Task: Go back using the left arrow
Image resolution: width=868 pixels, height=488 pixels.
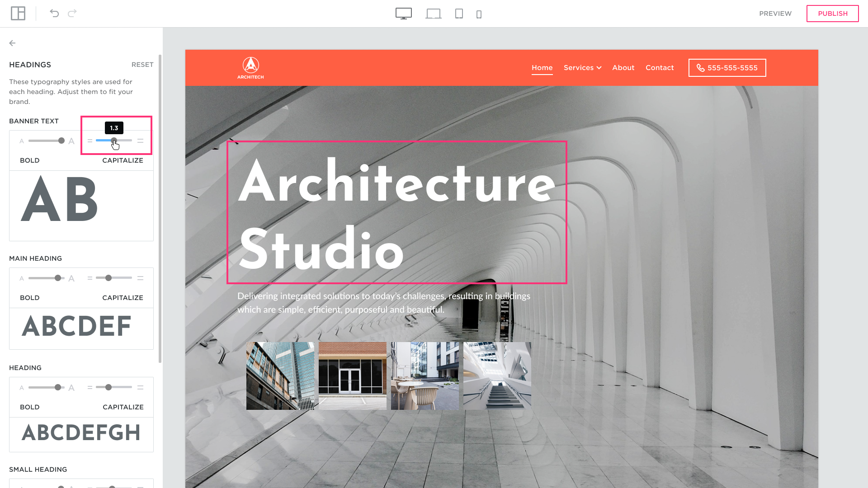Action: (x=12, y=43)
